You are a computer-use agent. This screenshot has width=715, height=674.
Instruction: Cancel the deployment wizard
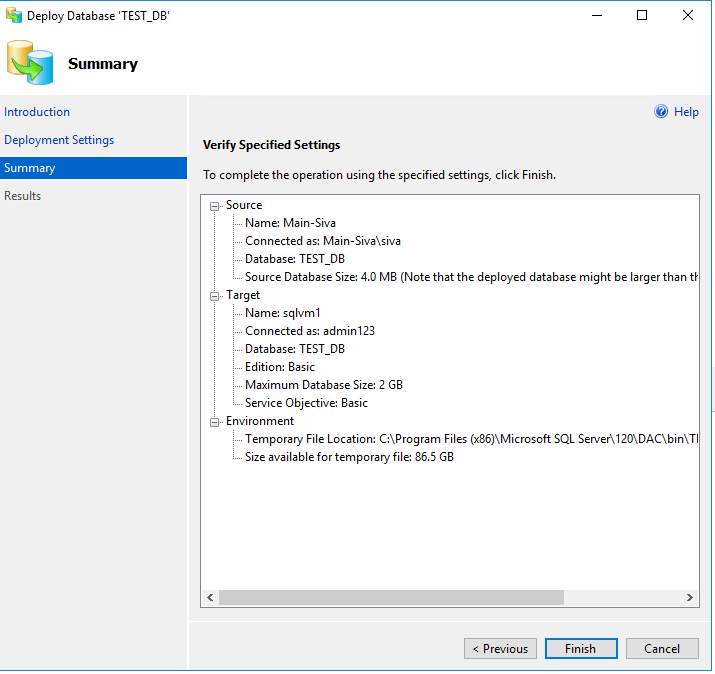click(x=661, y=649)
